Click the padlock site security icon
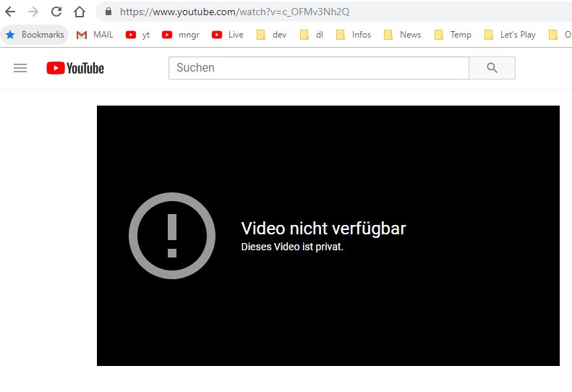This screenshot has height=392, width=572. pos(108,12)
